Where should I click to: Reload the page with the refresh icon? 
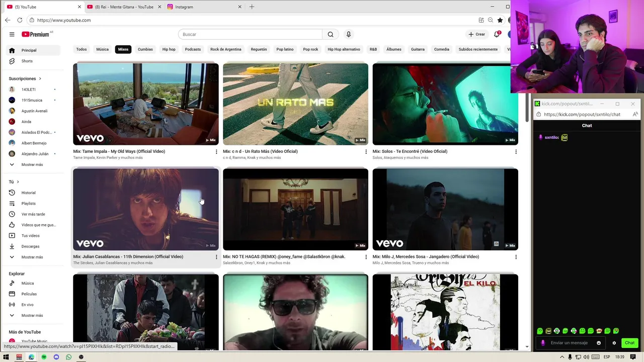tap(20, 20)
